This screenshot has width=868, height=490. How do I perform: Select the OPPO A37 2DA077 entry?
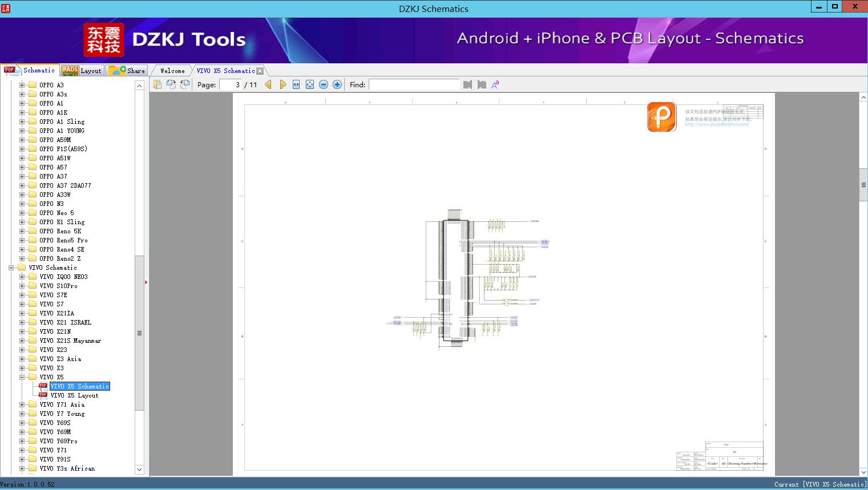point(65,185)
